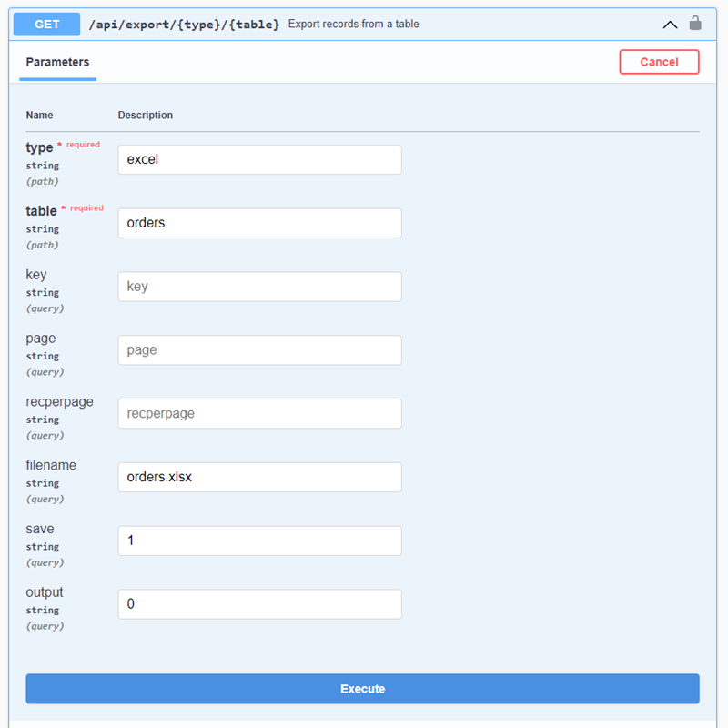
Task: Click the /api/export/{type}/{table} endpoint path
Action: pos(184,25)
